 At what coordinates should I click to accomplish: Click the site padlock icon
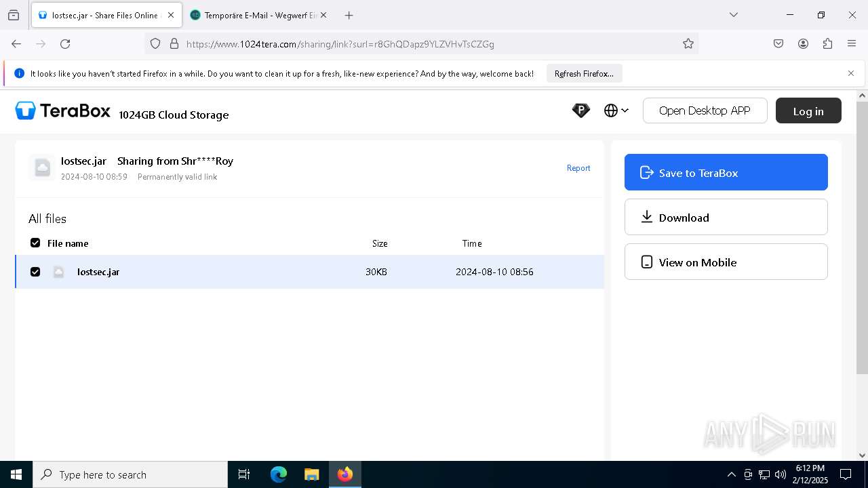point(174,43)
